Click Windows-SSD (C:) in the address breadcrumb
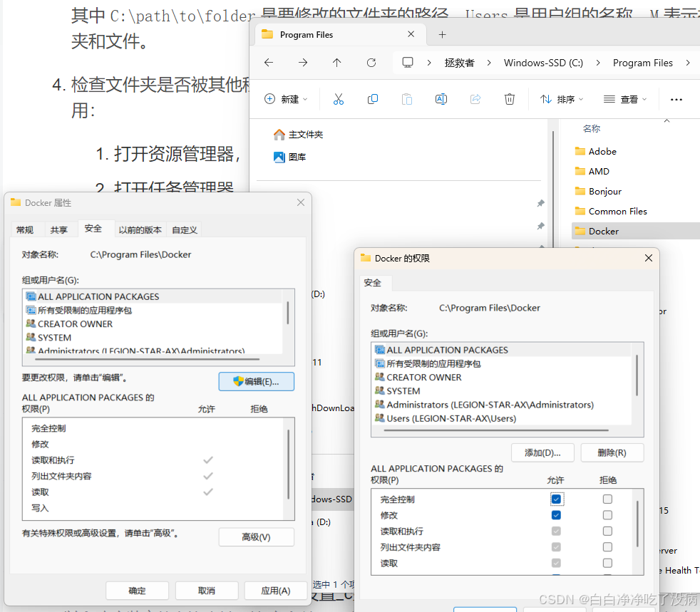 click(x=543, y=63)
